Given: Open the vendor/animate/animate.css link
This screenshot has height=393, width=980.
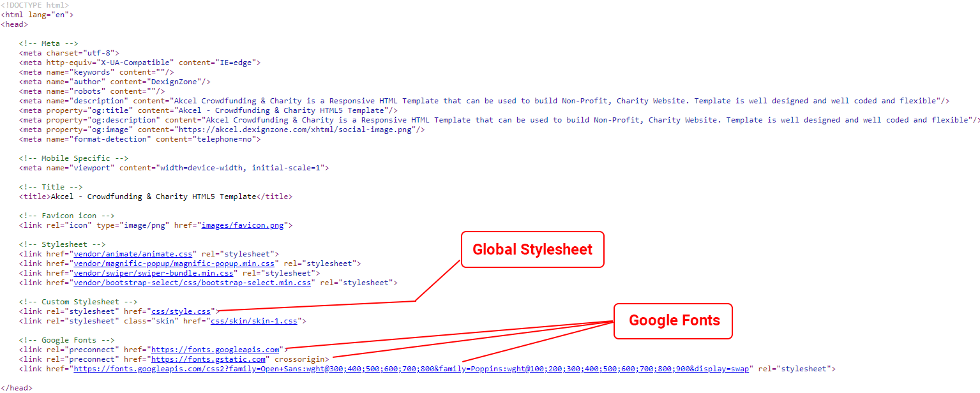Looking at the screenshot, I should 133,254.
